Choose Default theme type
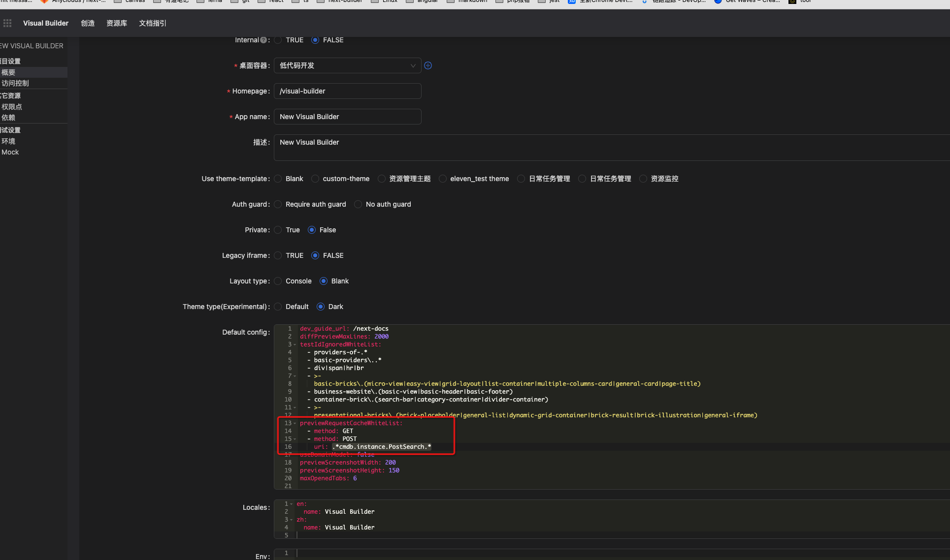 (x=278, y=307)
